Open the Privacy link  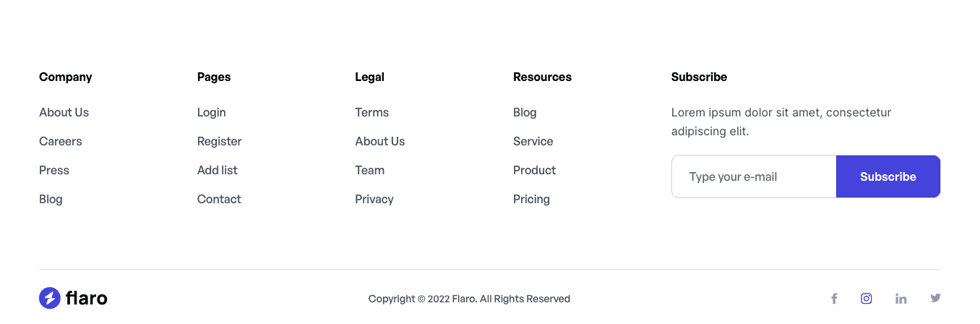[x=374, y=199]
